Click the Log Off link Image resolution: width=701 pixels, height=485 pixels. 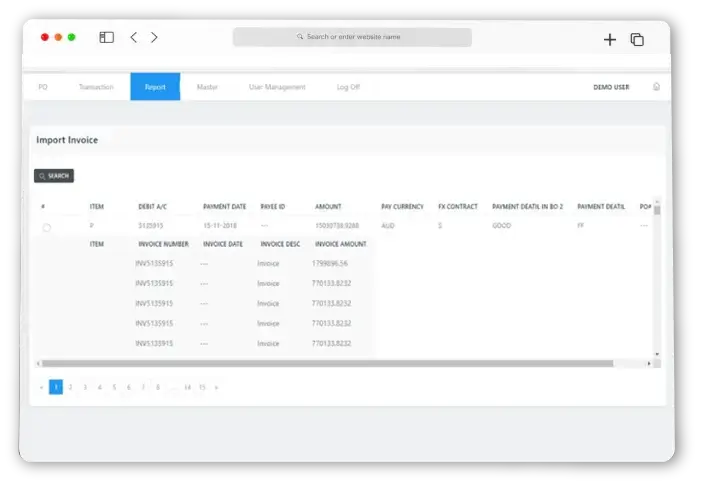(348, 87)
